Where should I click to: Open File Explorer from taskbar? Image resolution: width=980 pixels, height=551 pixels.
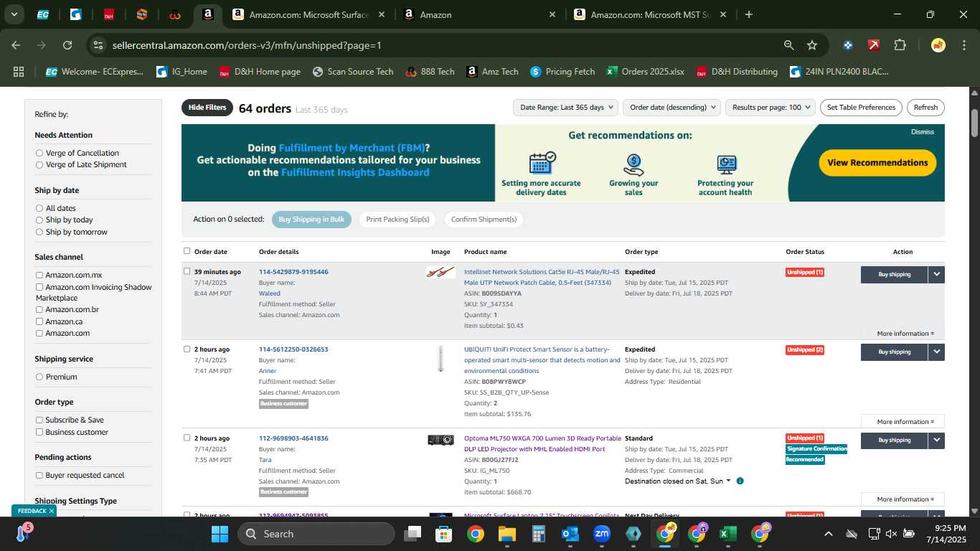[x=507, y=534]
